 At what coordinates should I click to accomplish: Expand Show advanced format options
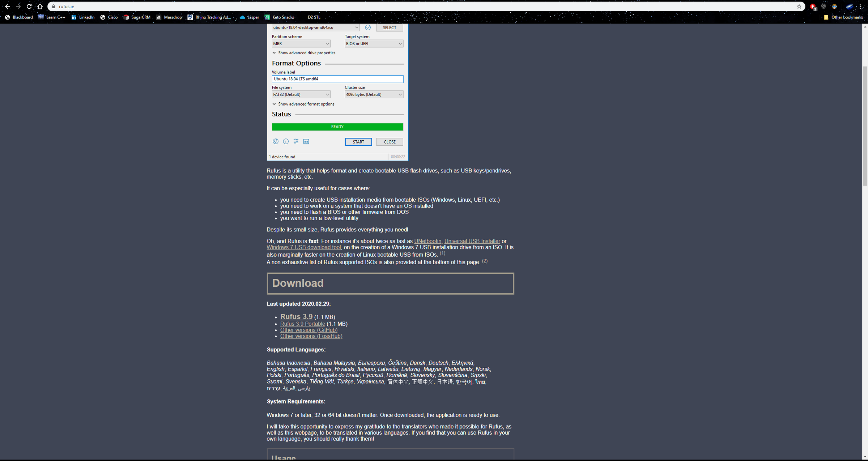coord(304,104)
